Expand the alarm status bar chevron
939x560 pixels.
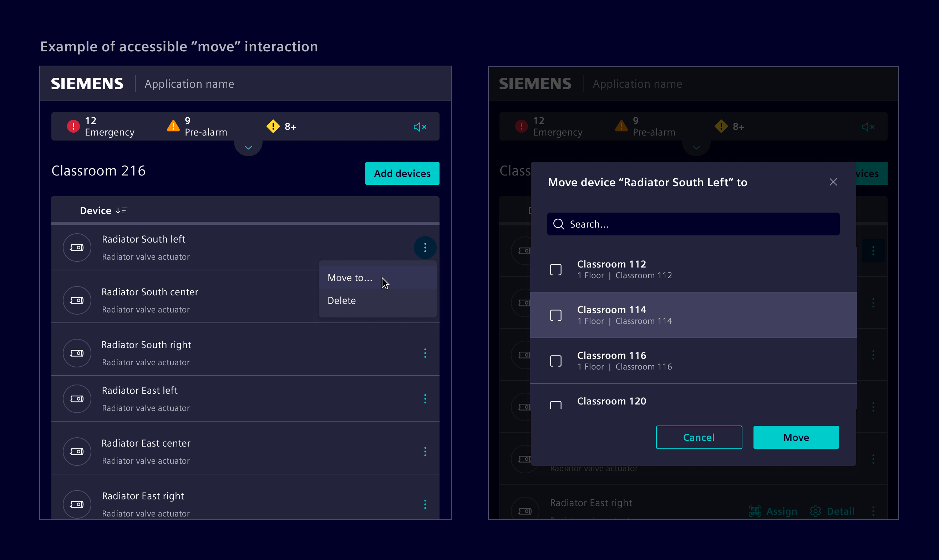tap(248, 148)
